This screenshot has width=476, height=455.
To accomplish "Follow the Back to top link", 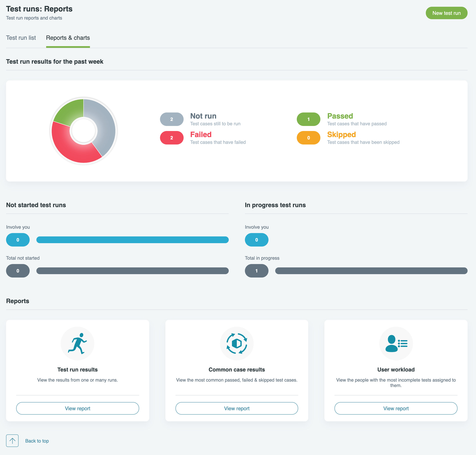I will pyautogui.click(x=37, y=441).
